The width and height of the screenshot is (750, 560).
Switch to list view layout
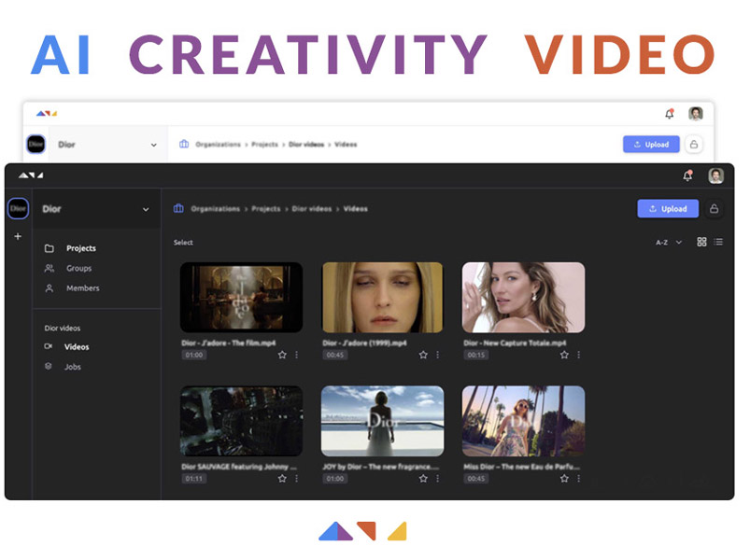718,242
